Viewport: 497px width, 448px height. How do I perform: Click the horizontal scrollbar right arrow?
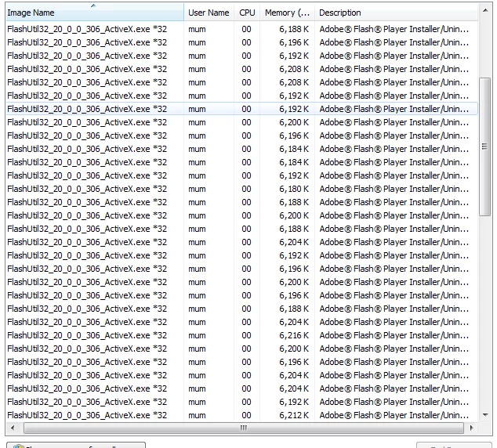[472, 428]
